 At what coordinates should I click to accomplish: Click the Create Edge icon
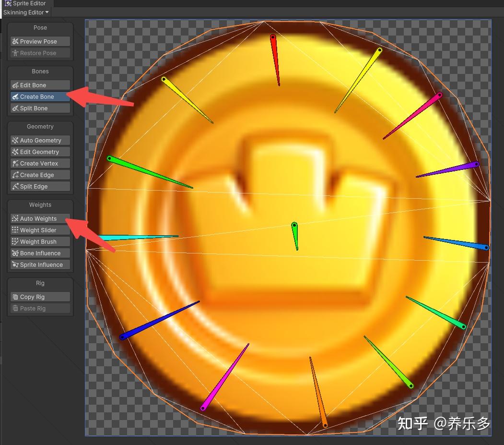15,175
